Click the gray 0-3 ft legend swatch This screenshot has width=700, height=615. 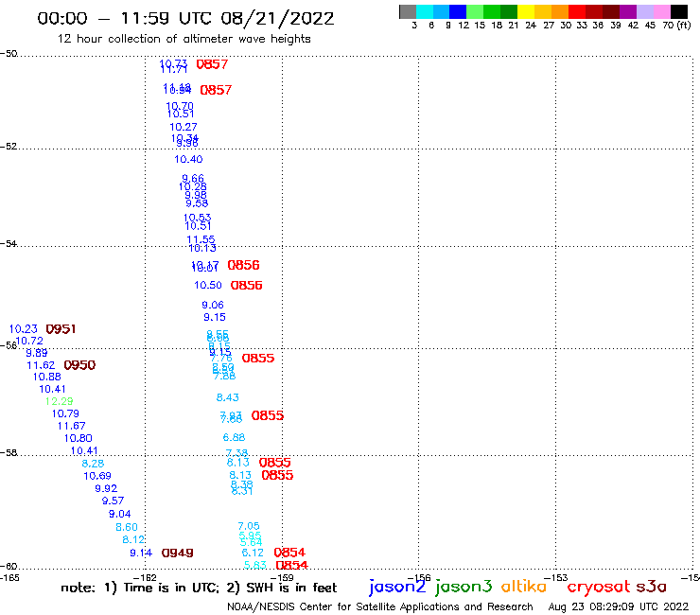[x=408, y=11]
